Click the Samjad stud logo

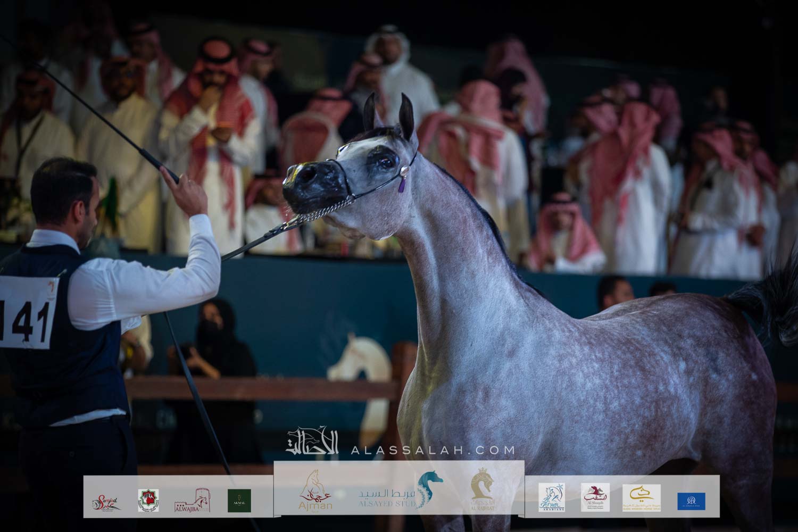[105, 501]
